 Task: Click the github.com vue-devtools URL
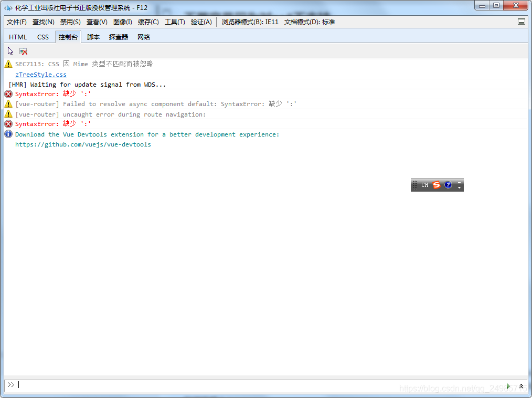(83, 144)
